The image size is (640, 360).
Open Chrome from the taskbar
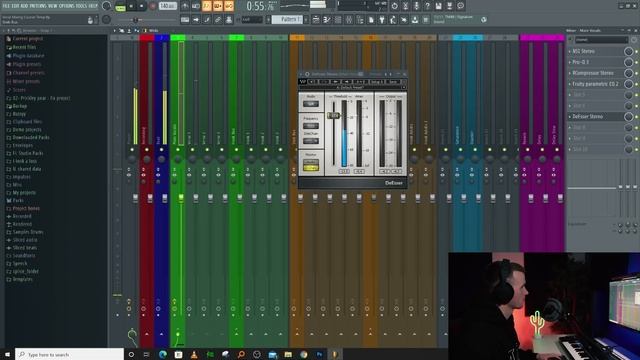point(303,354)
